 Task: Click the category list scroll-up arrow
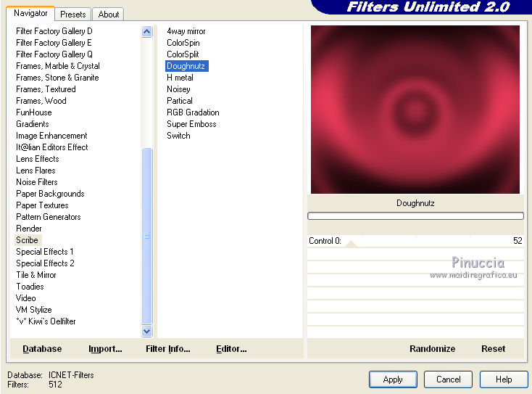click(146, 32)
